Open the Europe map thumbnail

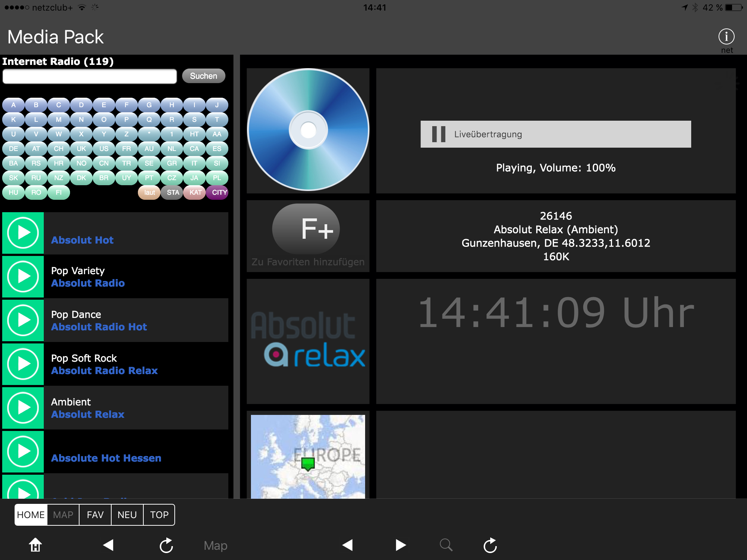[x=308, y=456]
